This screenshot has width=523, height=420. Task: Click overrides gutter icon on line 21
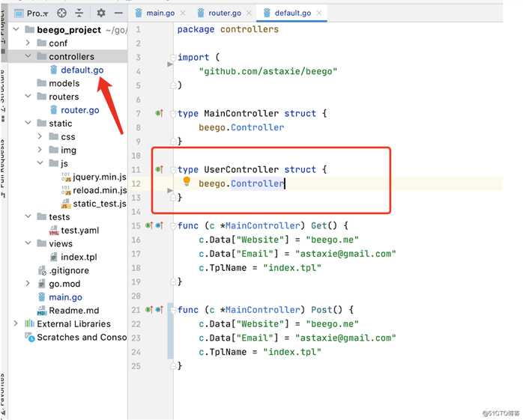[160, 310]
